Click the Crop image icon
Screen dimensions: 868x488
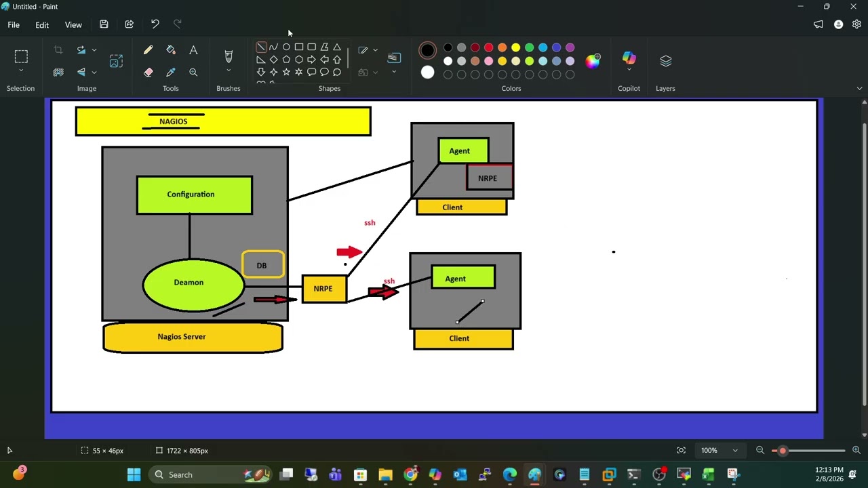(x=58, y=50)
